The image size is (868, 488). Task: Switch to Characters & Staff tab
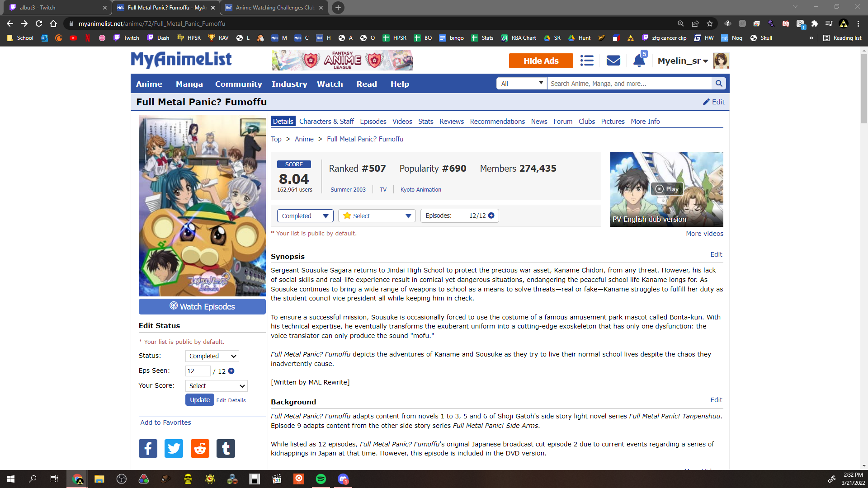(x=326, y=122)
